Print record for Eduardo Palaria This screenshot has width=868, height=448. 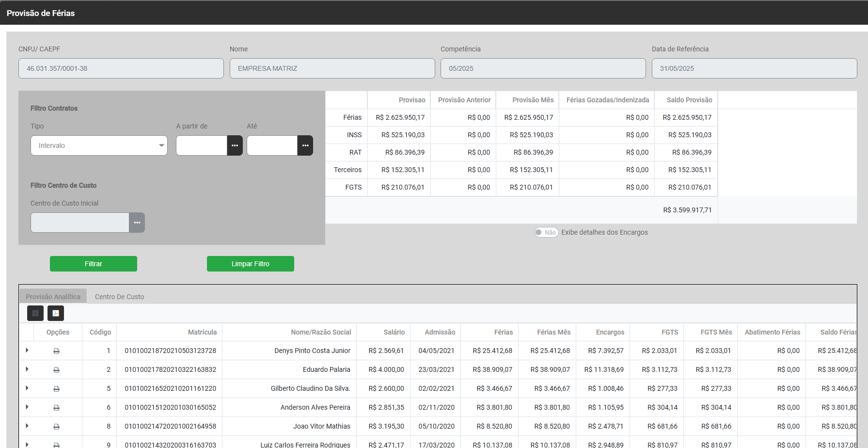[56, 370]
